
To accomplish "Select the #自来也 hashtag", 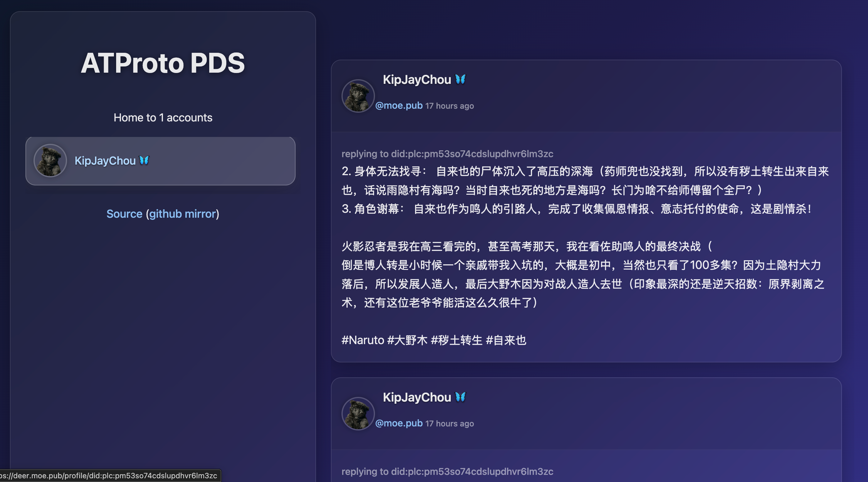I will [506, 340].
